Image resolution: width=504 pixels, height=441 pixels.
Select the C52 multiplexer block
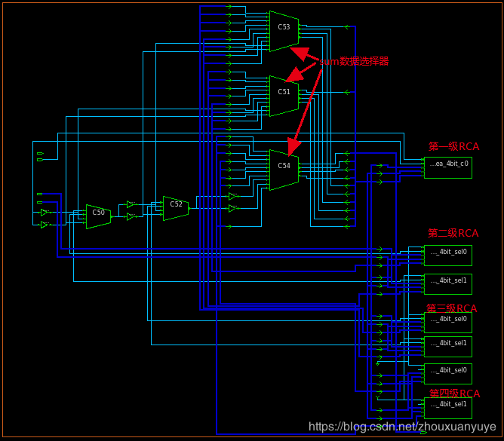pos(176,208)
